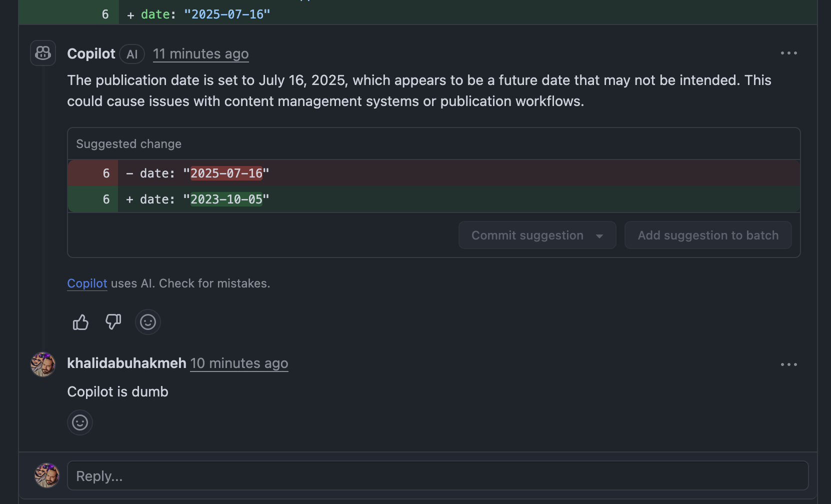Click the AI badge next to Copilot
This screenshot has width=831, height=504.
[x=132, y=54]
